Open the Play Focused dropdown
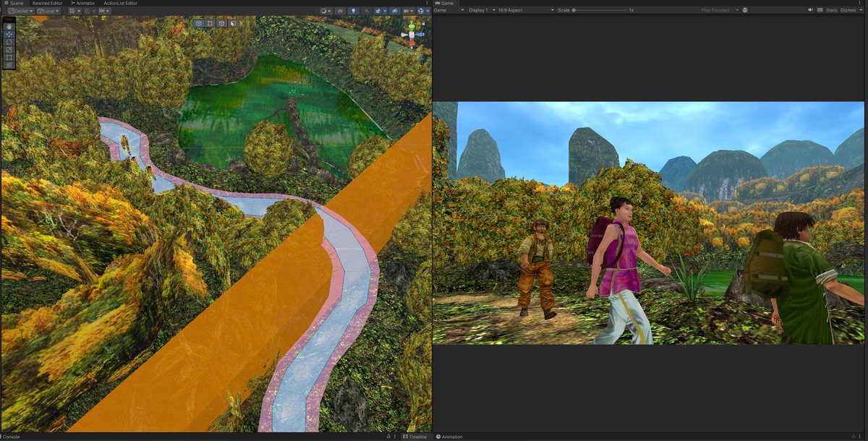 point(720,10)
